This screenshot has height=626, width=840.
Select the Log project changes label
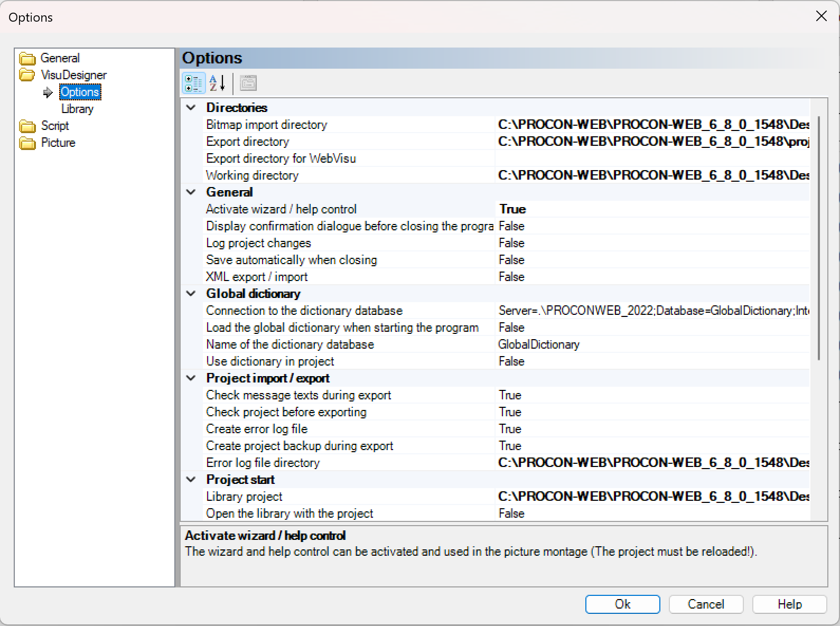point(258,243)
